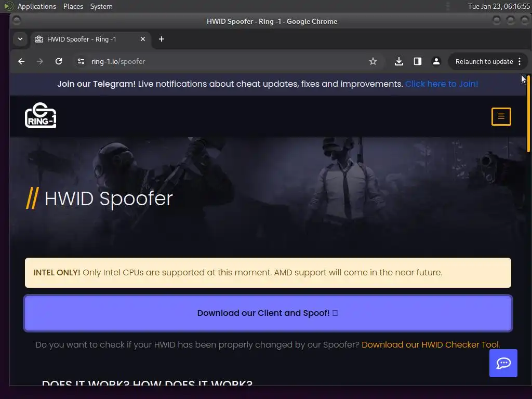Screen dimensions: 532x399
Task: Open a new Chrome tab
Action: coord(162,39)
